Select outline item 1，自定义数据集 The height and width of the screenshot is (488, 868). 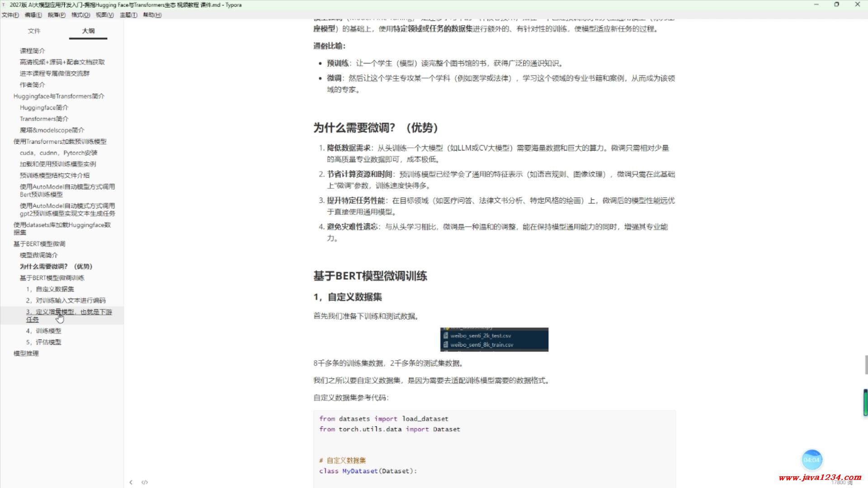[50, 289]
